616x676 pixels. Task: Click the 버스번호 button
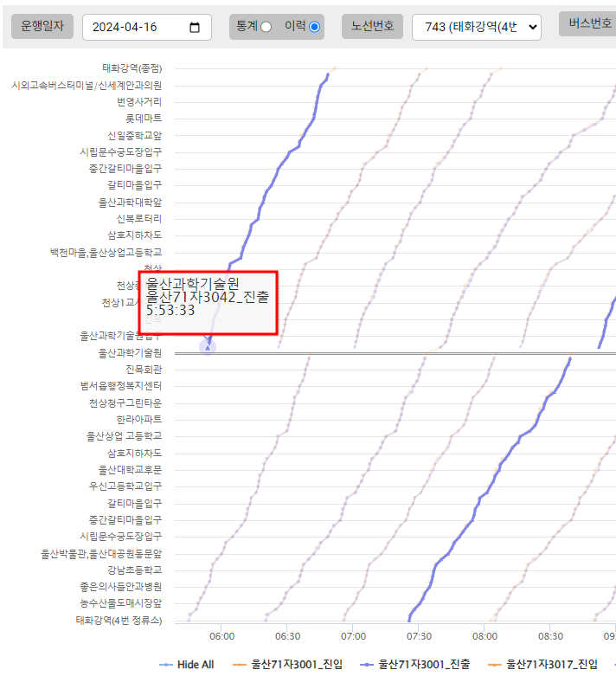coord(588,23)
